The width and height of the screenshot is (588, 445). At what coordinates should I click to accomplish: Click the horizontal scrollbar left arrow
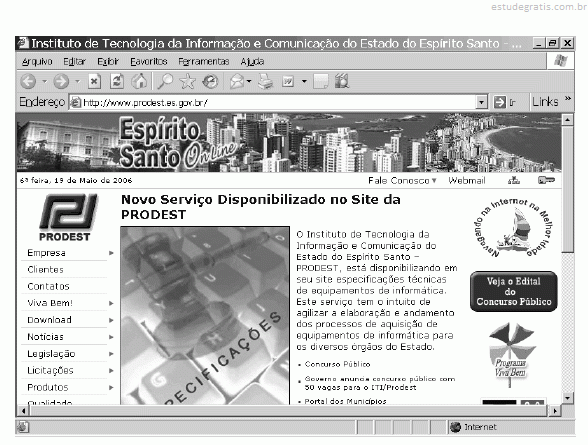click(23, 411)
